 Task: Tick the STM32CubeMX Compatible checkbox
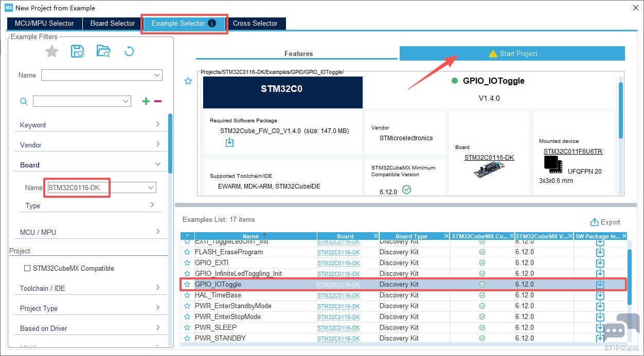27,268
